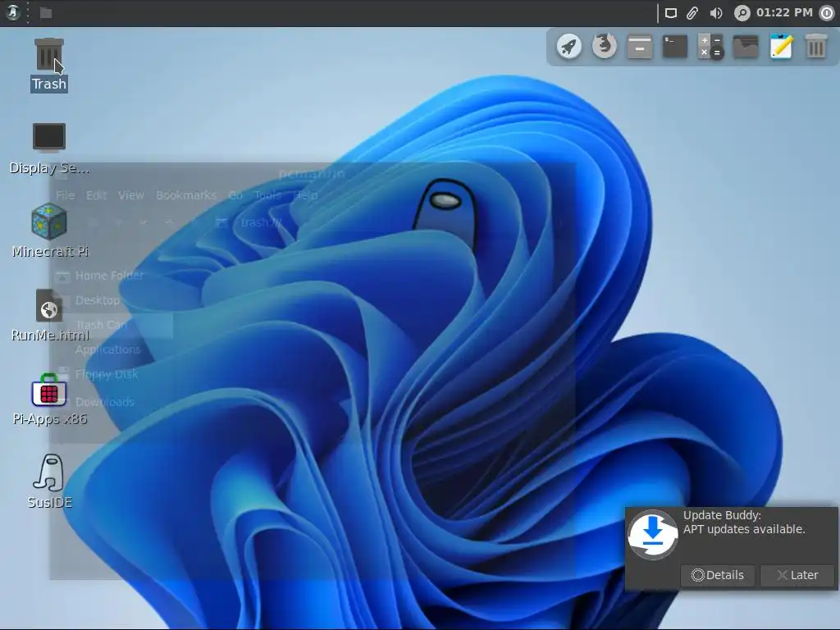Launch the rocket launcher in dock
This screenshot has height=630, width=840.
click(569, 46)
